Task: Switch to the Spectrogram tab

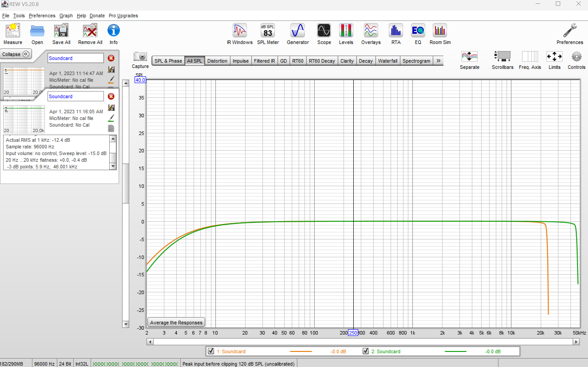Action: [416, 61]
